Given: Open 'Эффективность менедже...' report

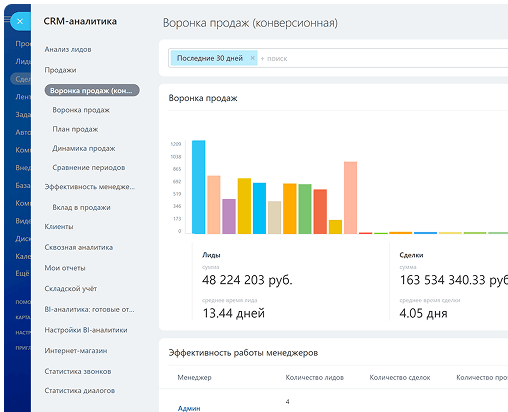Looking at the screenshot, I should click(x=90, y=187).
